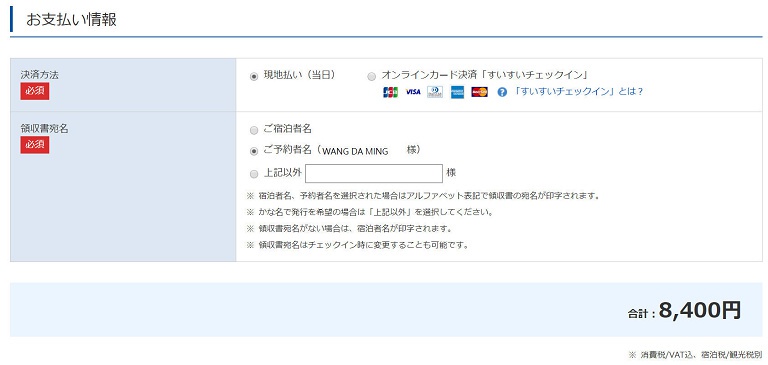Click note 領収書宛名がない場合 text
The height and width of the screenshot is (365, 768).
click(349, 229)
